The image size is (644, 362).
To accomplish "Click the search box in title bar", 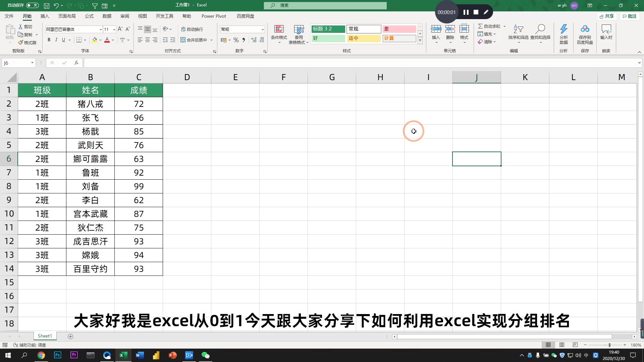I will 325,5.
